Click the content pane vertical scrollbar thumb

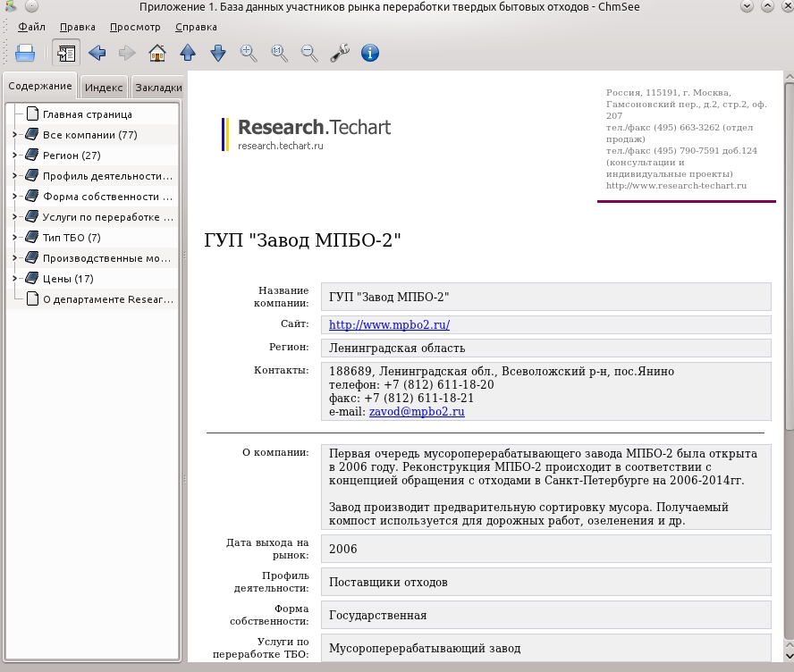pos(789,256)
